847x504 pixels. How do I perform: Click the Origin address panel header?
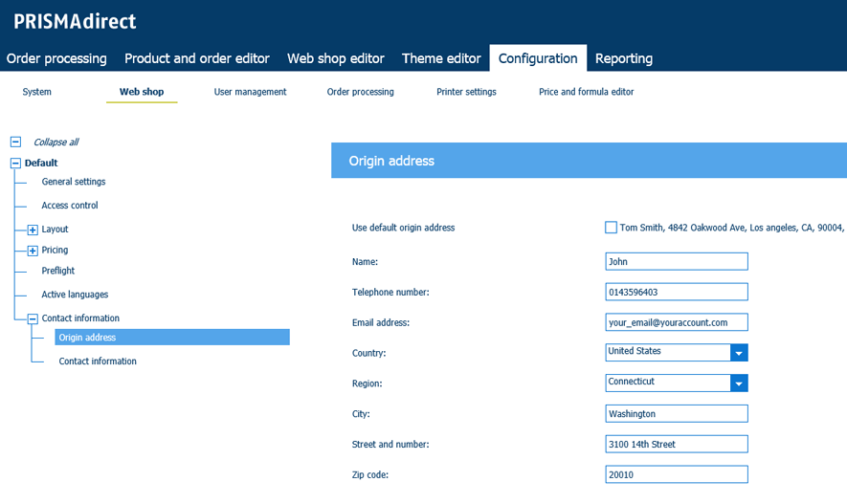tap(589, 161)
